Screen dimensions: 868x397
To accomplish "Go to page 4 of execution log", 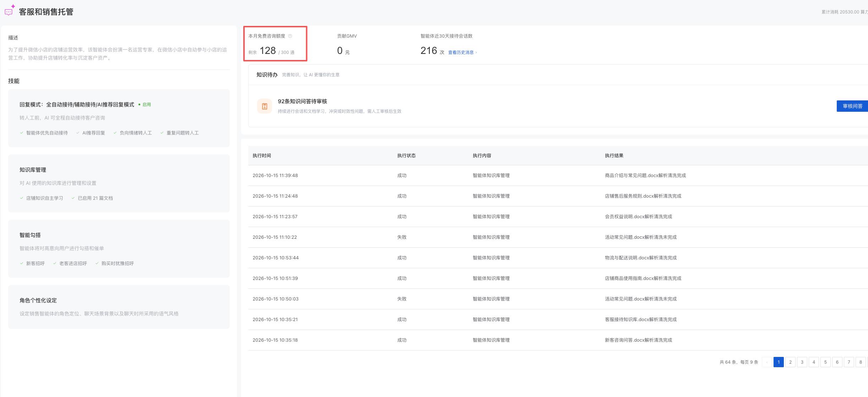I will click(x=814, y=362).
